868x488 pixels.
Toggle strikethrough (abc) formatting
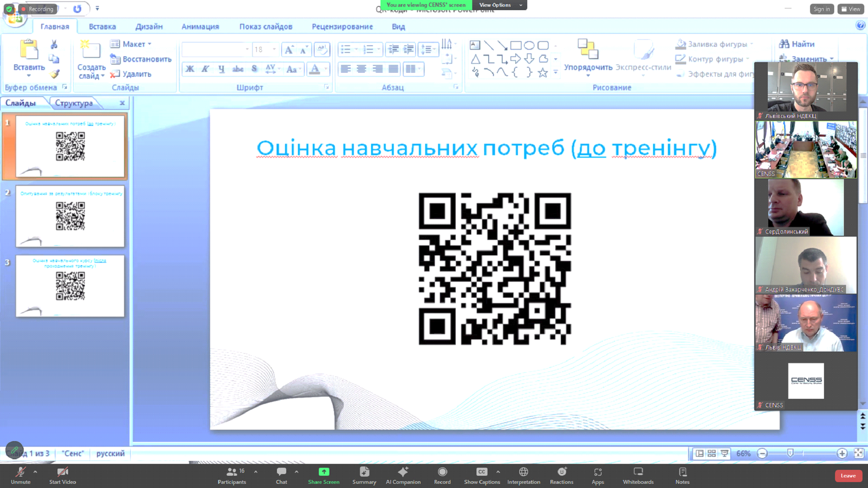238,69
